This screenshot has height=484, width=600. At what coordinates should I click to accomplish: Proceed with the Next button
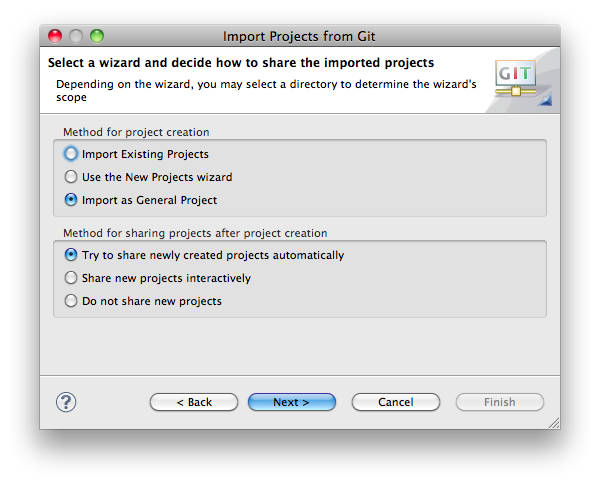pyautogui.click(x=292, y=402)
